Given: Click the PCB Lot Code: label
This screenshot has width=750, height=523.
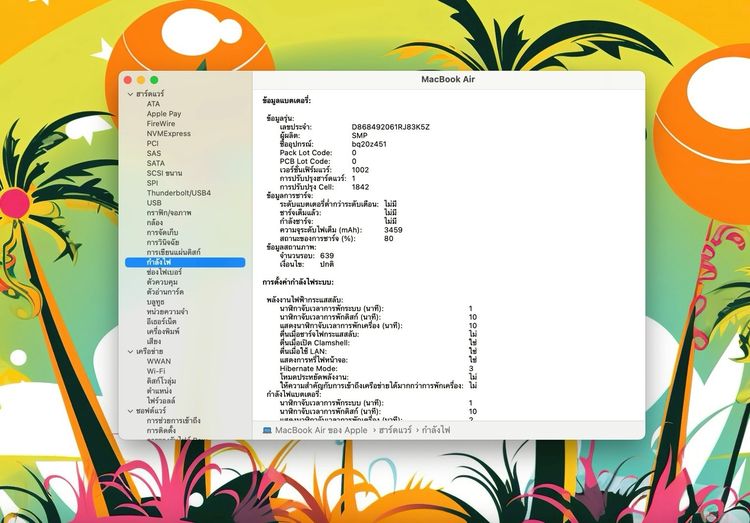Looking at the screenshot, I should 305,161.
